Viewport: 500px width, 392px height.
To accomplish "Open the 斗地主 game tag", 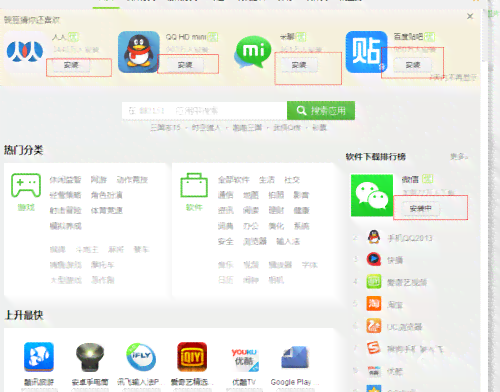I will click(87, 249).
